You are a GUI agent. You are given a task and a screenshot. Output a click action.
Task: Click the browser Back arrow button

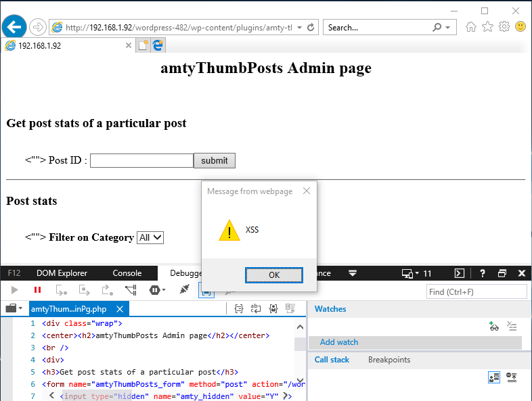[x=14, y=27]
